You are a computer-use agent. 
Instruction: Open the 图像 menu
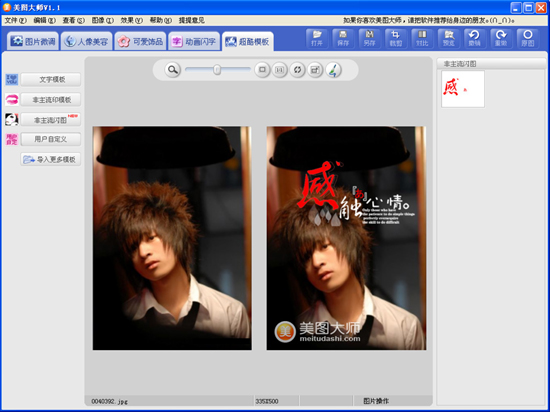pyautogui.click(x=103, y=20)
